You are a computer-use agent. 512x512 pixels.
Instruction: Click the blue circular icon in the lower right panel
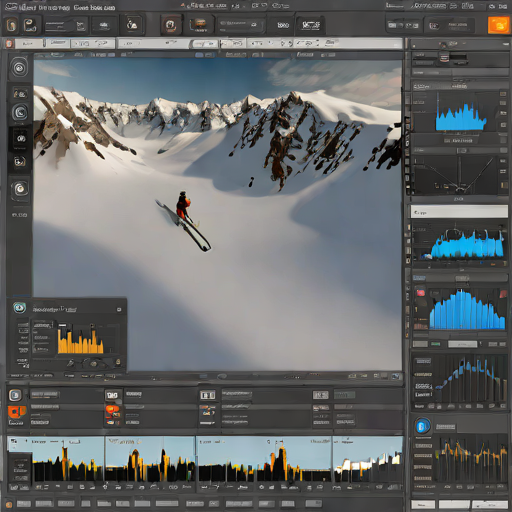pos(423,426)
